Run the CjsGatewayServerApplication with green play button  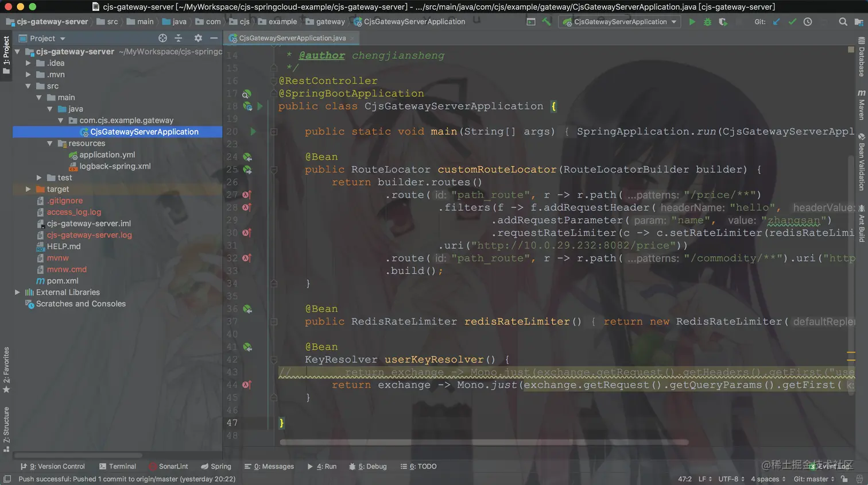pos(692,22)
